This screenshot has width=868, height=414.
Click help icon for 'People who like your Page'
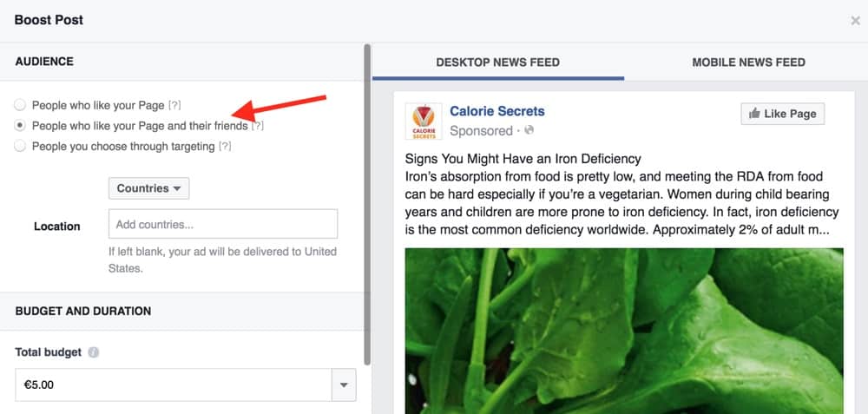(x=174, y=106)
